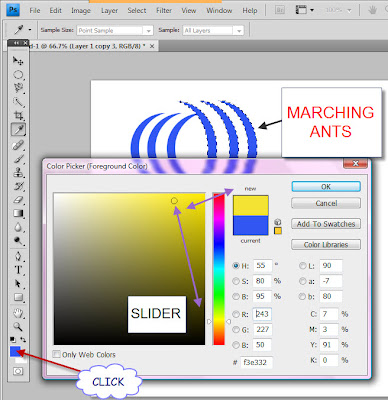Viewport: 388px width, 400px height.
Task: Open the screen mode dropdown arrow
Action: 312,10
